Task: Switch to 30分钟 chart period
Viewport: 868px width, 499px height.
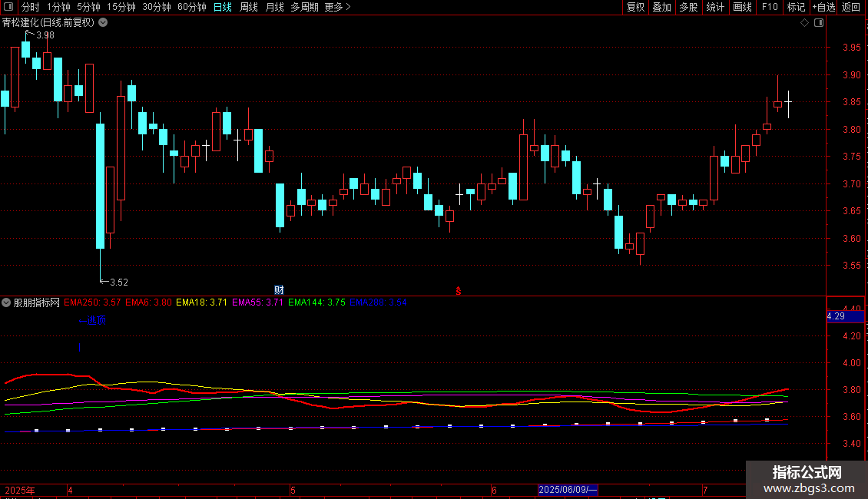Action: [156, 7]
